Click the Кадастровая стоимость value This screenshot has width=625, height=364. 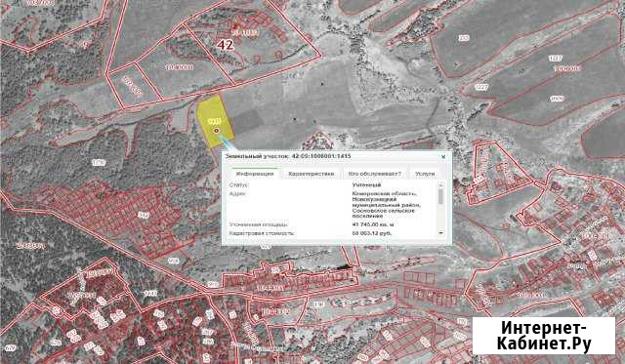372,233
